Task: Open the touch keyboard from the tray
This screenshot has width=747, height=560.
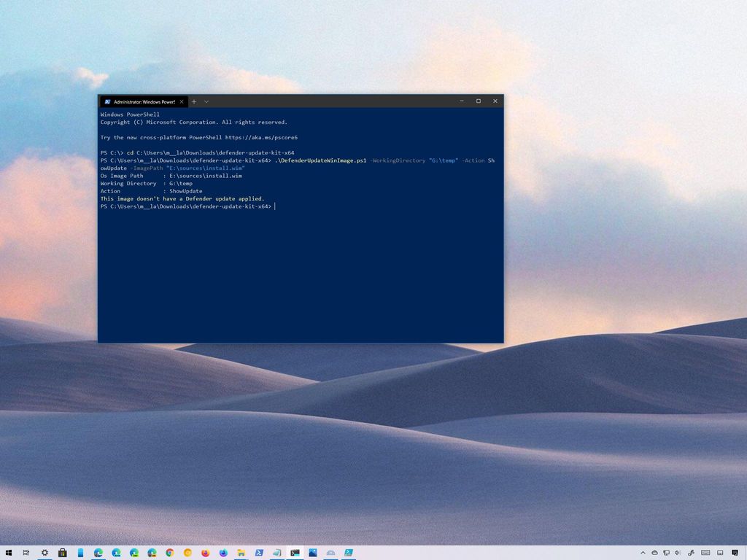Action: point(705,553)
